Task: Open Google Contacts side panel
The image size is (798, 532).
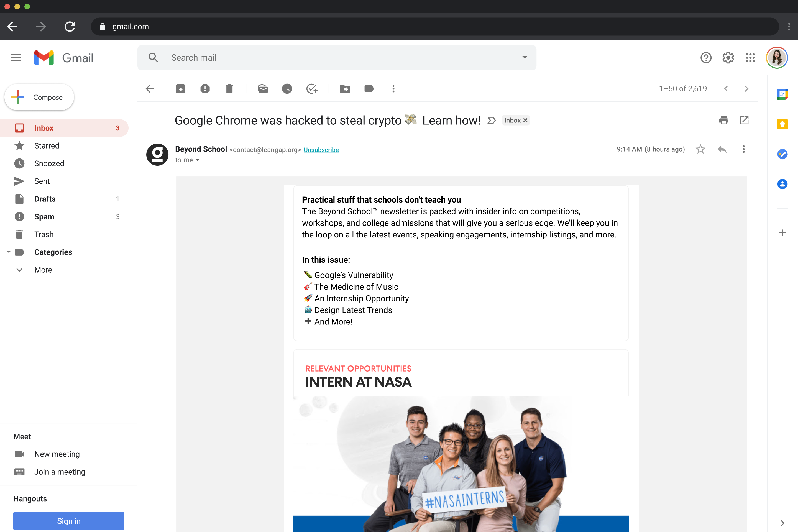Action: tap(782, 184)
